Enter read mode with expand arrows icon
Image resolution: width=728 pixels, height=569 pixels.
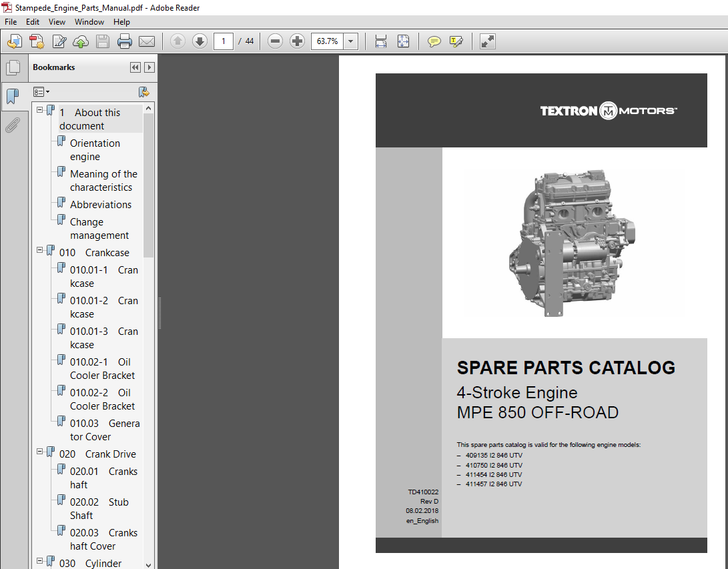(488, 41)
